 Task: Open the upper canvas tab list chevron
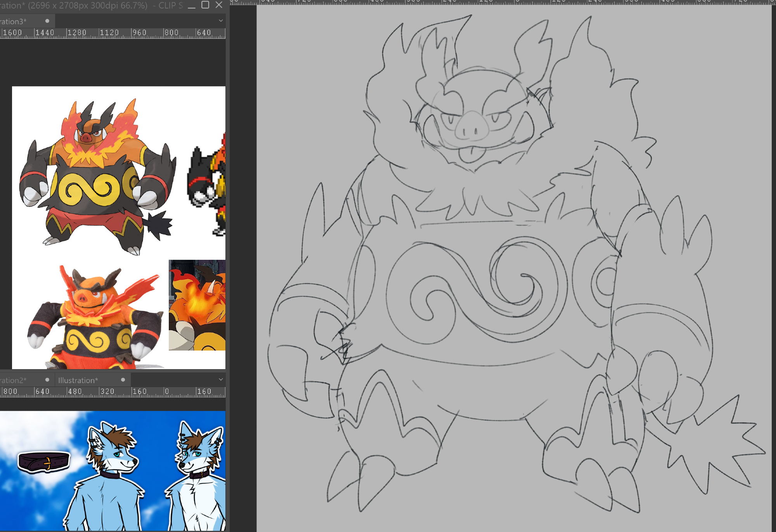(x=221, y=21)
